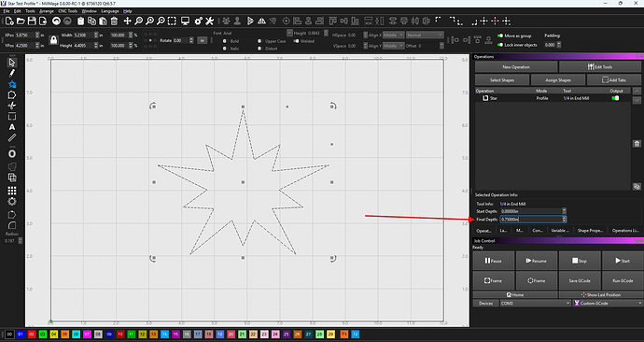Select the Polygon tool in the left toolbar
Screen dimensions: 644x342
tap(12, 95)
